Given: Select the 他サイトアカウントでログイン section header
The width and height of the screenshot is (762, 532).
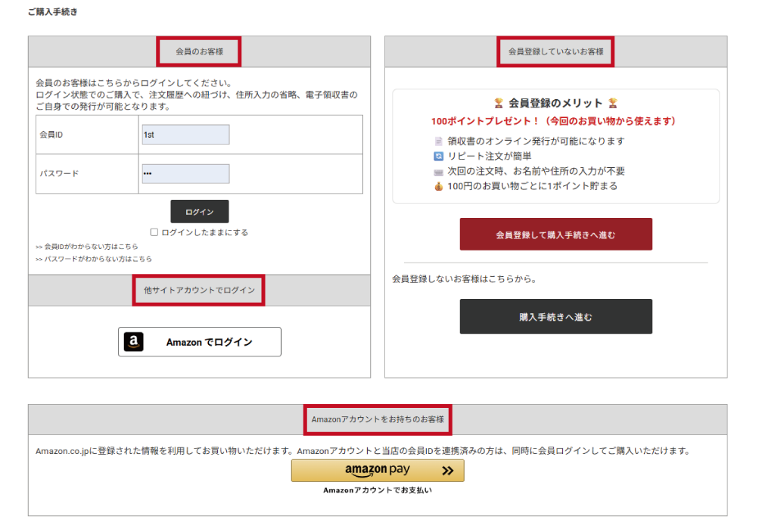Looking at the screenshot, I should [x=199, y=291].
